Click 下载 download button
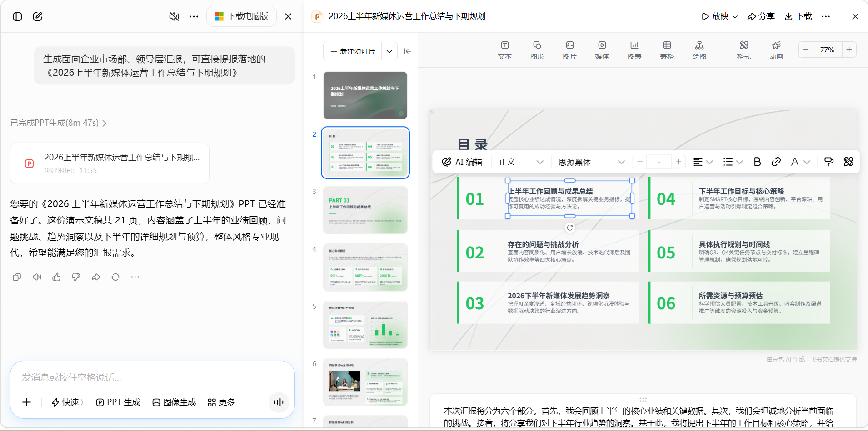The image size is (868, 431). (798, 16)
